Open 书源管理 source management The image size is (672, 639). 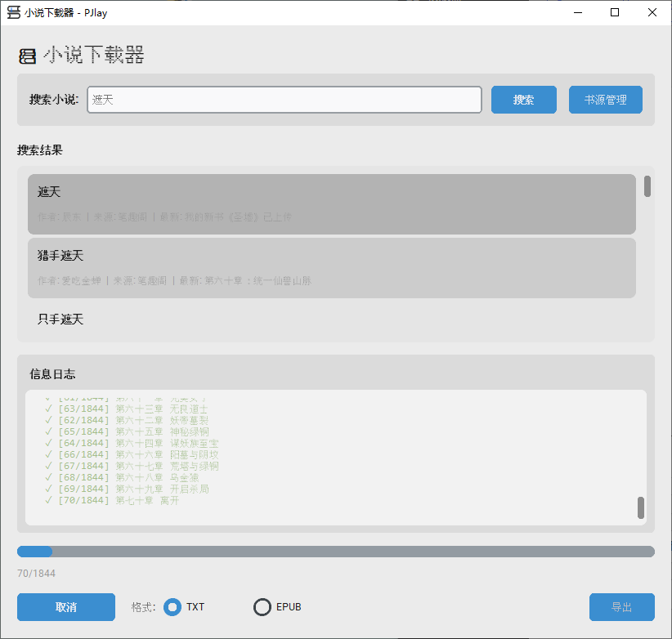click(x=605, y=100)
